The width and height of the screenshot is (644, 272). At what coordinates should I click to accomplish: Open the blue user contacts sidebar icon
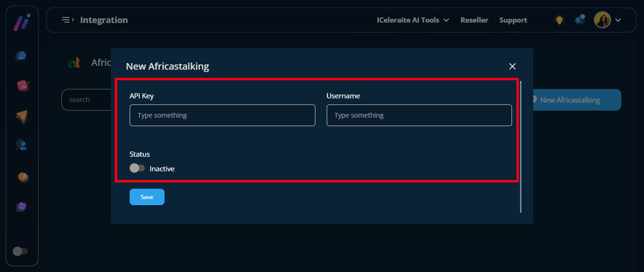tap(21, 145)
